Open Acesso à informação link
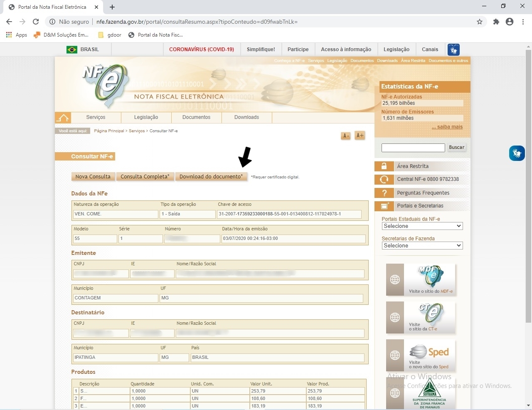This screenshot has height=410, width=532. pos(346,49)
